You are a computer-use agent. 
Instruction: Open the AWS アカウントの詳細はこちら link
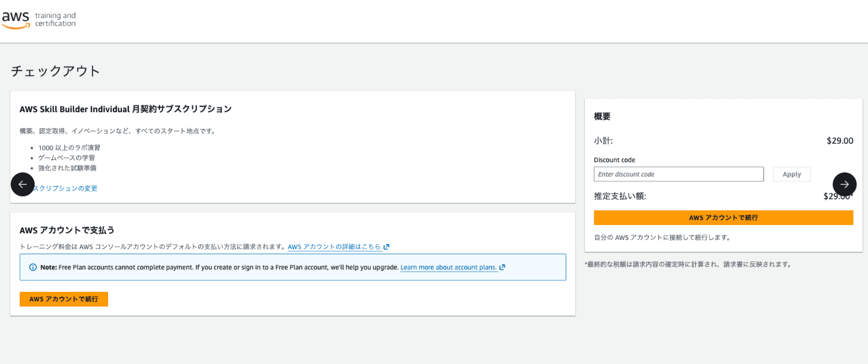point(335,247)
